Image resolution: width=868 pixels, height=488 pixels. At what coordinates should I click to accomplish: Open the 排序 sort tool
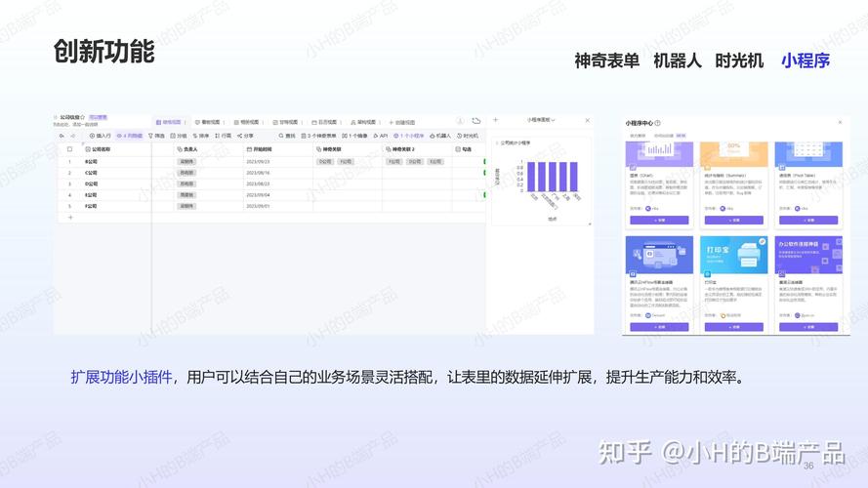coord(201,136)
